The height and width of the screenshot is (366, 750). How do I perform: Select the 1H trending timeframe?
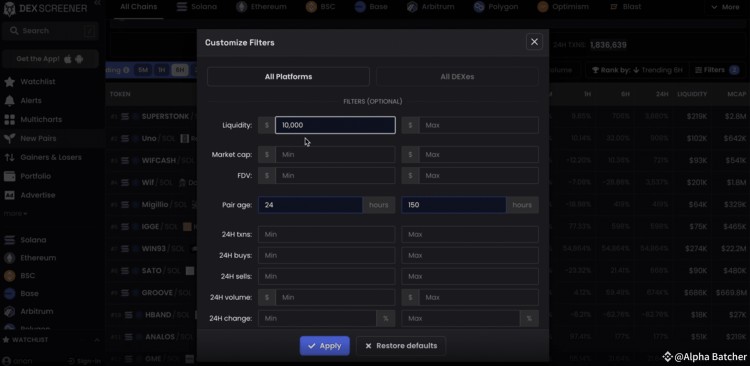[x=162, y=70]
